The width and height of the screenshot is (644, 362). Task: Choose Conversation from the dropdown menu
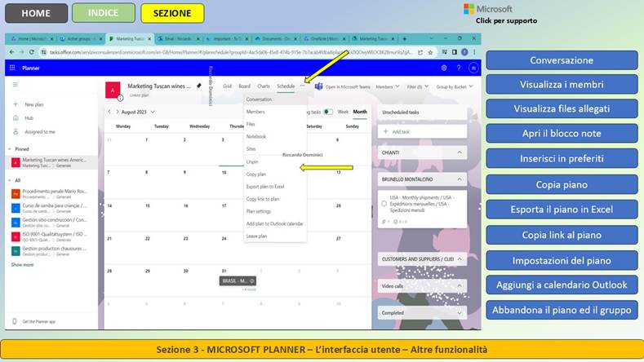[275, 99]
